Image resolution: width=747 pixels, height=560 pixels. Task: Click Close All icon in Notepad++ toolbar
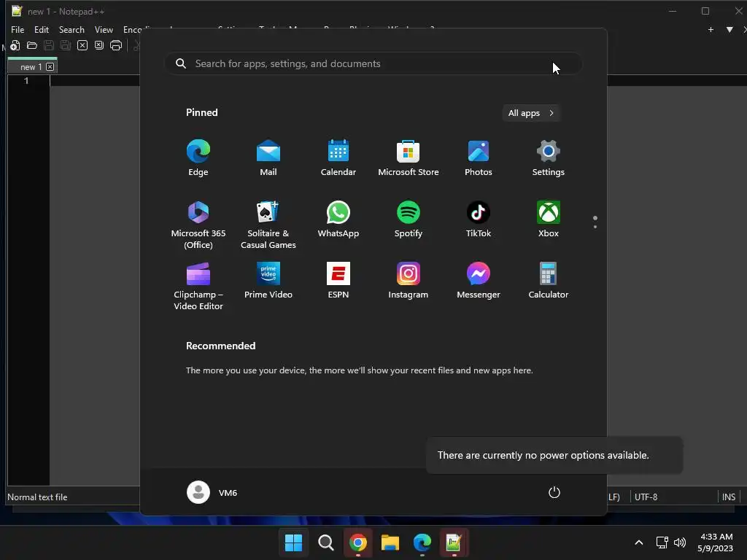click(x=99, y=46)
